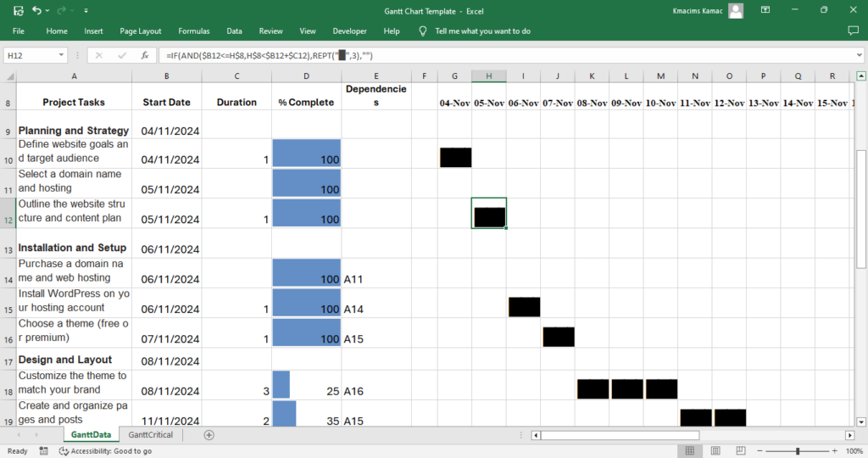Click horizontal scrollbar left arrow
The image size is (868, 458).
click(x=536, y=435)
